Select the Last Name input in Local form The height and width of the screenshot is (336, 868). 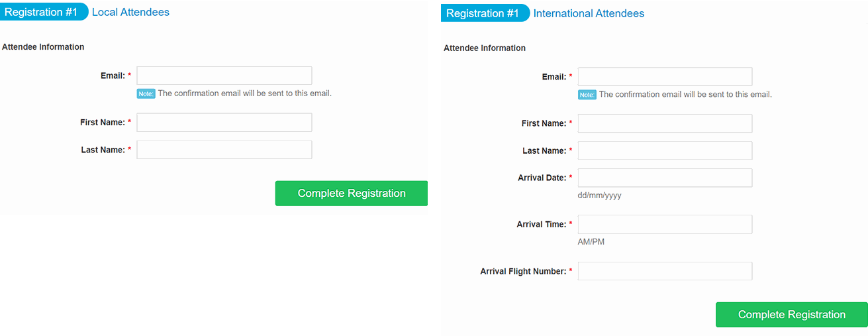(x=224, y=150)
